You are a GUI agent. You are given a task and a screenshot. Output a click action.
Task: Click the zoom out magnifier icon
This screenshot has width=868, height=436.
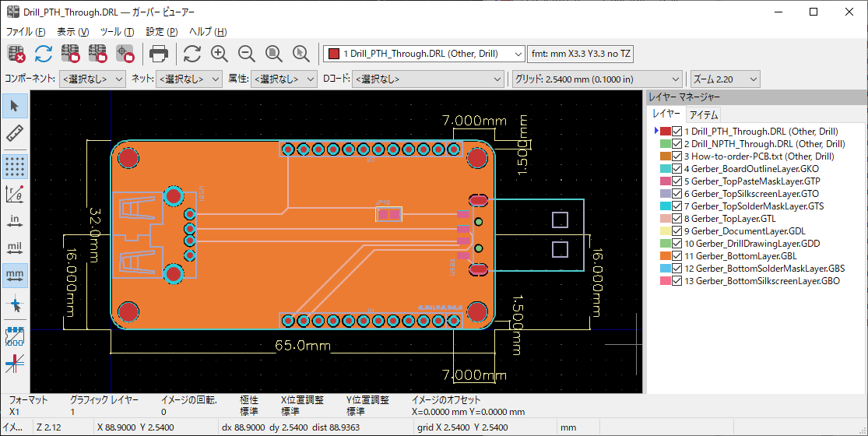(247, 54)
